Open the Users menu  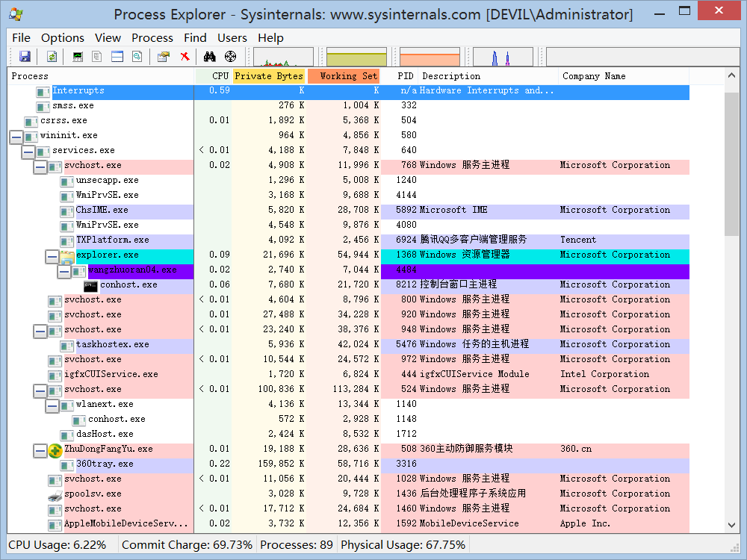[232, 37]
